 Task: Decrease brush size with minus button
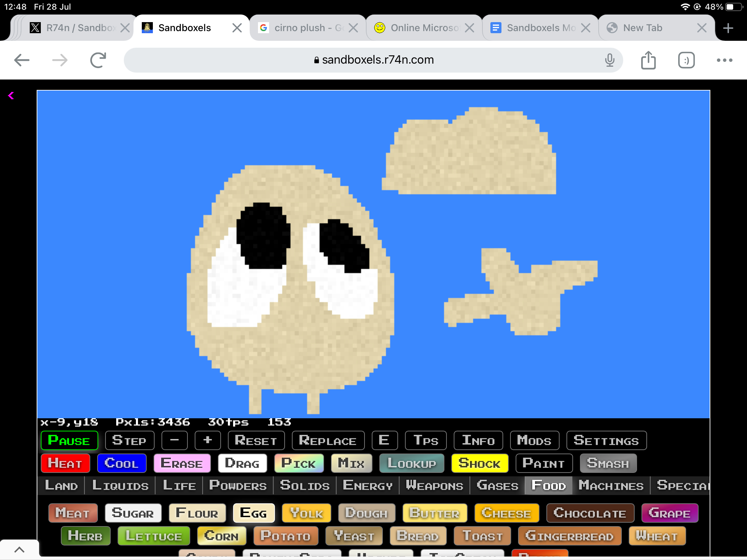coord(175,440)
